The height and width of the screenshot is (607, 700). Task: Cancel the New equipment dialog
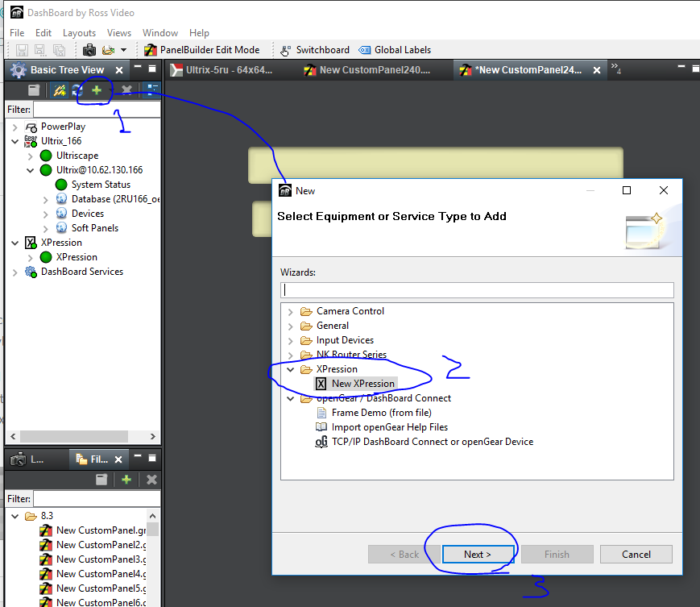point(636,554)
